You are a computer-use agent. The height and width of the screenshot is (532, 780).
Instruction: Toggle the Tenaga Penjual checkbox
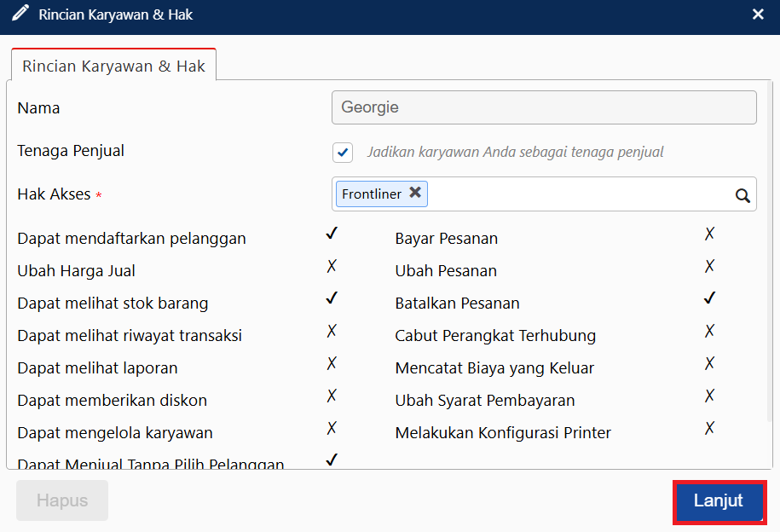[x=343, y=153]
